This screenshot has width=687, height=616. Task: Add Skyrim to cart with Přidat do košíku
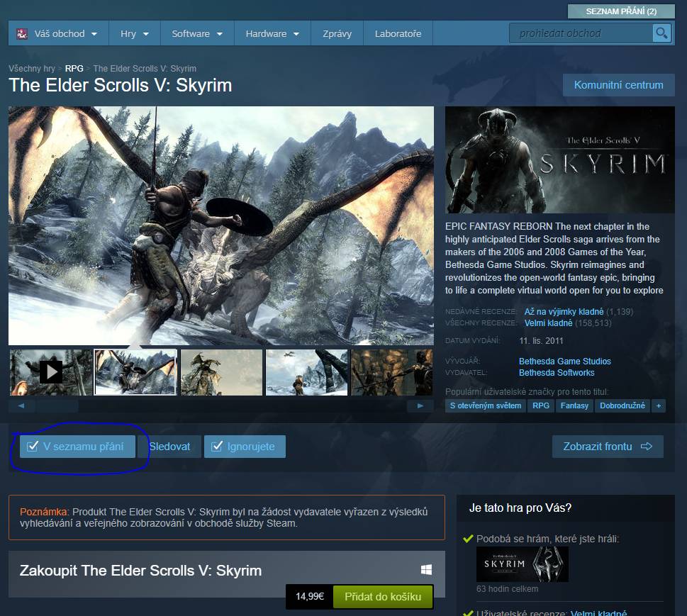tap(383, 596)
